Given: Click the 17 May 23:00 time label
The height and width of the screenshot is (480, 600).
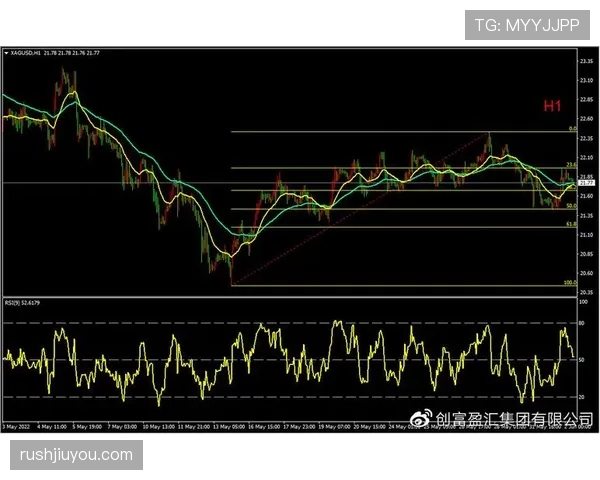Looking at the screenshot, I should click(299, 427).
